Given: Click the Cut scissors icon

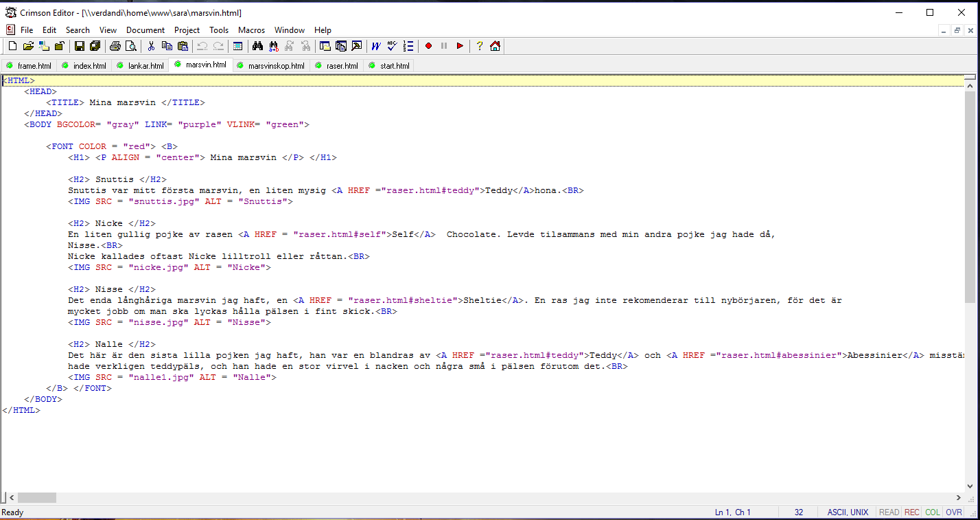Looking at the screenshot, I should click(151, 46).
